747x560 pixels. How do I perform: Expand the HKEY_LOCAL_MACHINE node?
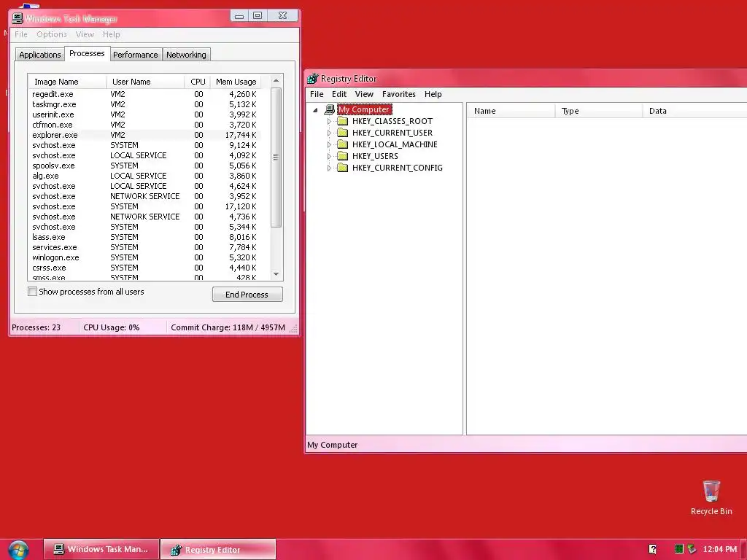click(329, 145)
